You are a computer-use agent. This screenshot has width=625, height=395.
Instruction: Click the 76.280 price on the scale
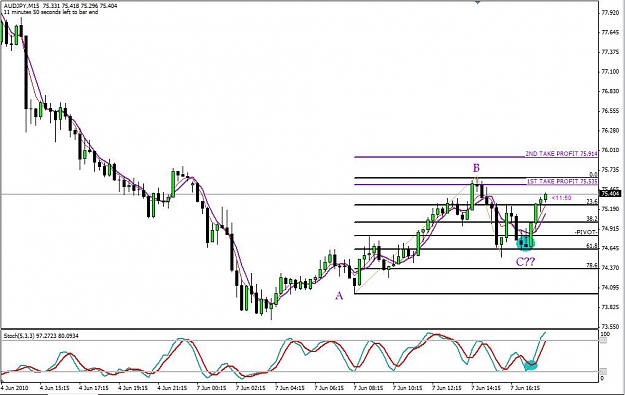click(x=610, y=131)
